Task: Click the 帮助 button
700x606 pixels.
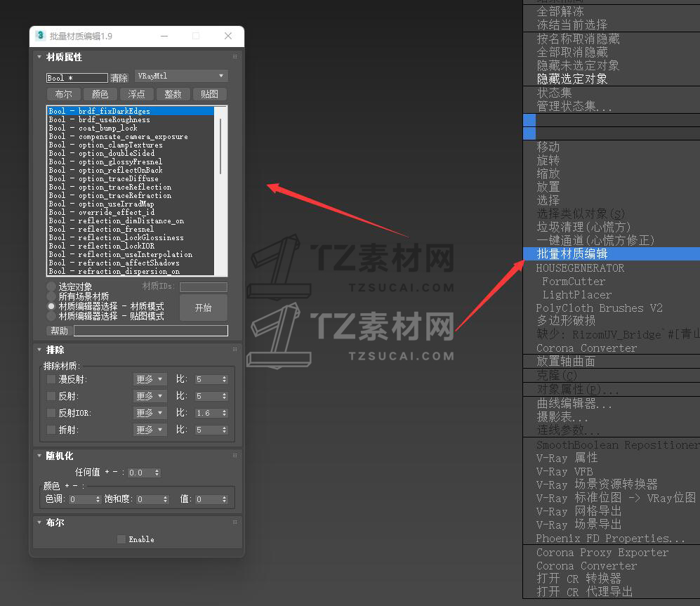Action: (x=60, y=331)
